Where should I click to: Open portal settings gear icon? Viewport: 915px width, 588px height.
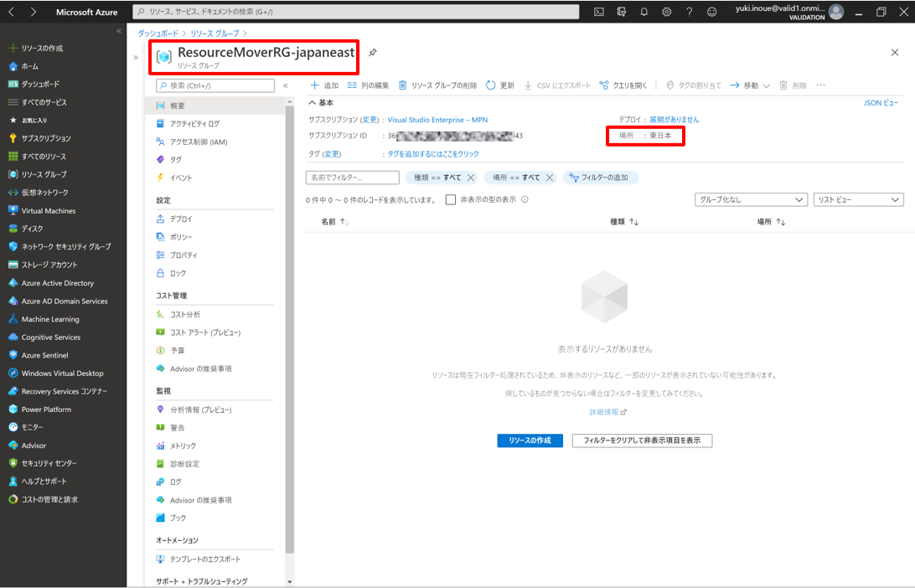[666, 12]
